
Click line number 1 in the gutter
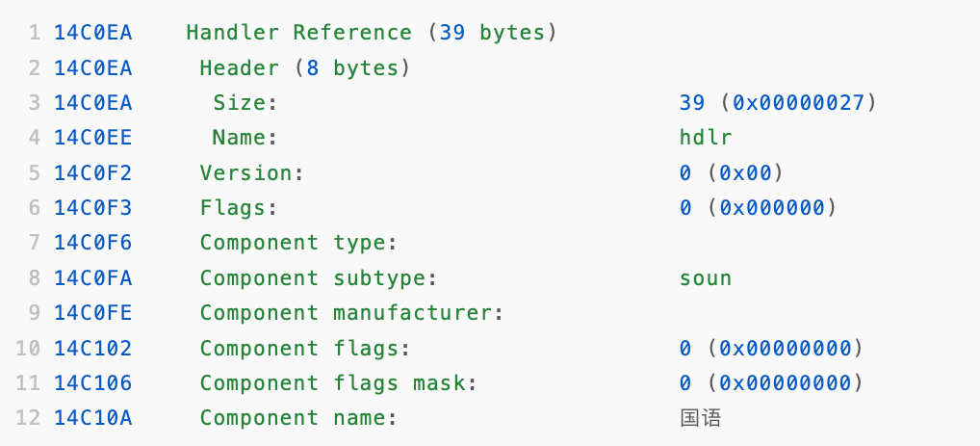tap(35, 33)
